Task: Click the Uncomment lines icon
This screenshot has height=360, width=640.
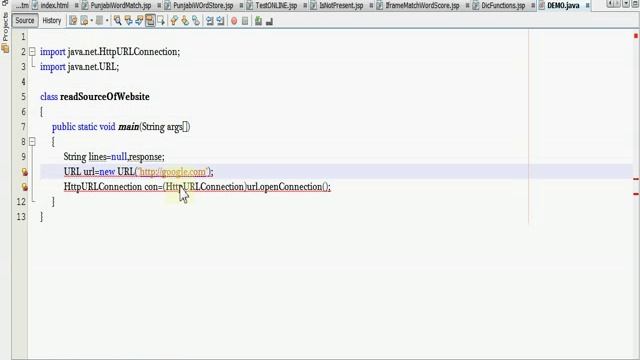Action: (269, 21)
